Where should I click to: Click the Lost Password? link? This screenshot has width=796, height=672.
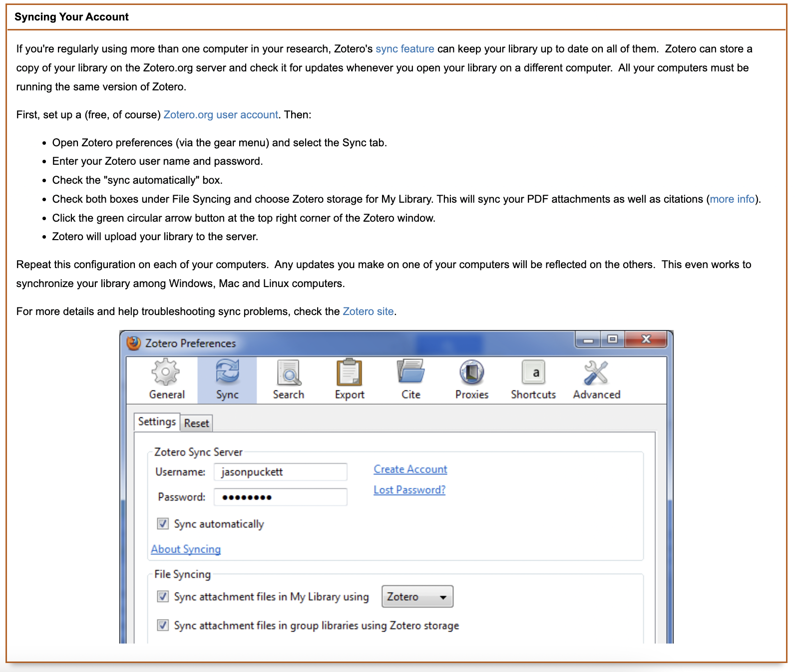pos(409,490)
